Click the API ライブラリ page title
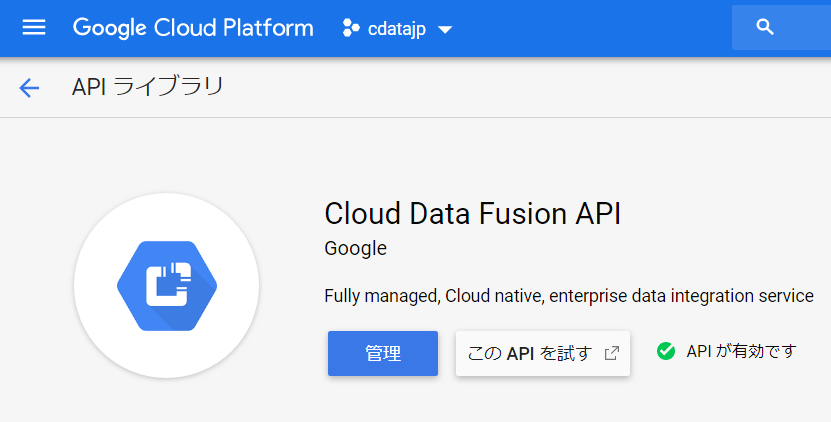The height and width of the screenshot is (422, 831). (147, 87)
